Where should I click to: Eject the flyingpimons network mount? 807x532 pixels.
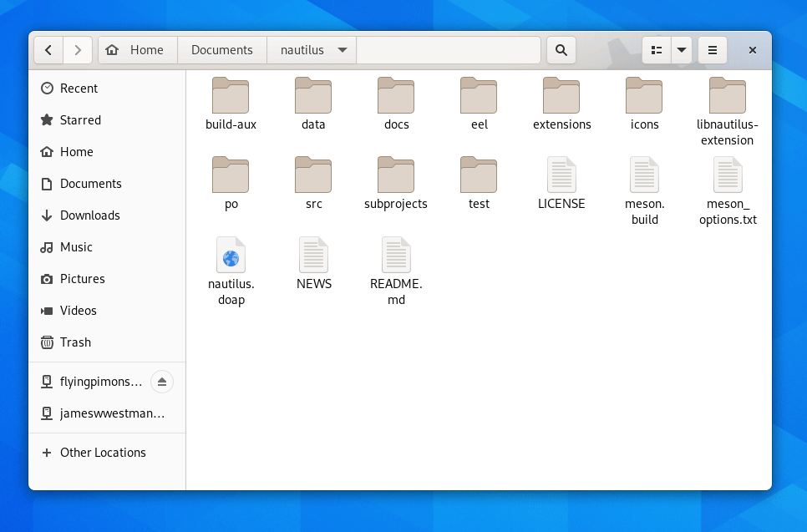(161, 382)
